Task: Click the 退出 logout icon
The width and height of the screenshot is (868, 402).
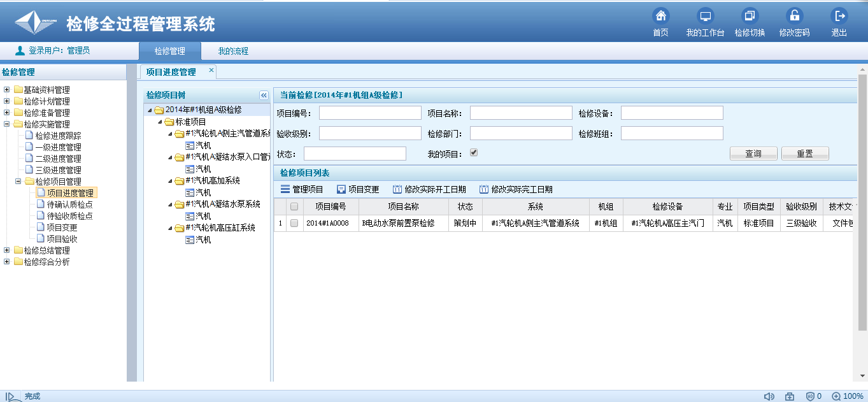Action: (x=839, y=17)
